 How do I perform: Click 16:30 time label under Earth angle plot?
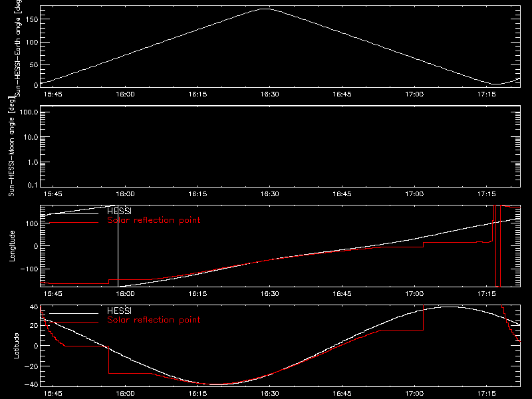pos(270,94)
